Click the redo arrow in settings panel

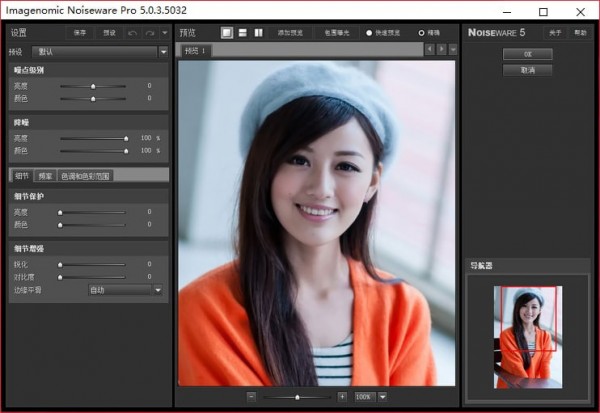(150, 33)
